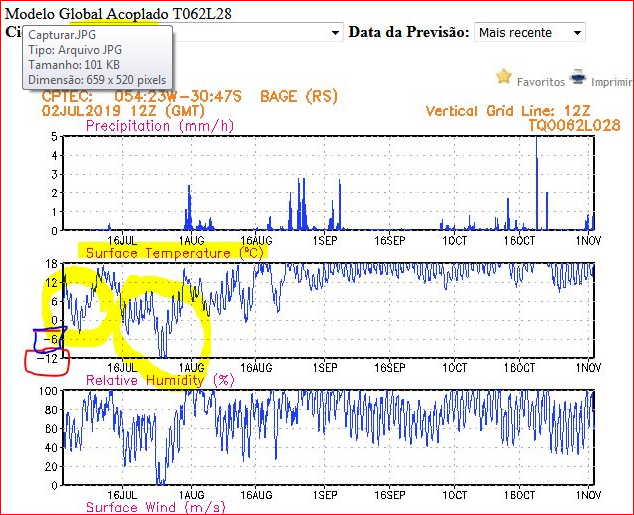Click the Relative Humidity chart plot area
634x515 pixels.
tap(328, 438)
